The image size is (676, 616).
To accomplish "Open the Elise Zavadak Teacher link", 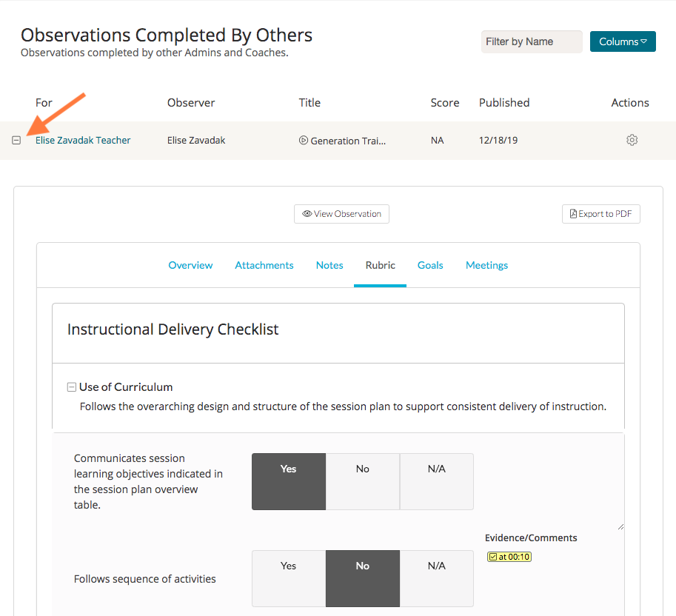I will (83, 141).
